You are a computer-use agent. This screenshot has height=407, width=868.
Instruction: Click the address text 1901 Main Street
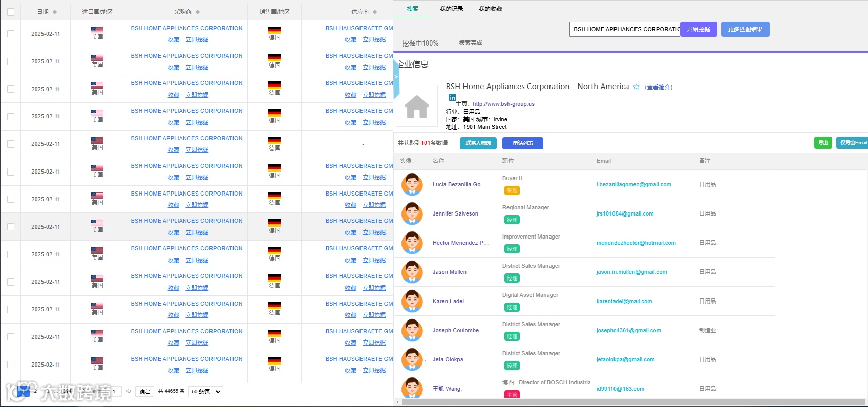tap(485, 127)
